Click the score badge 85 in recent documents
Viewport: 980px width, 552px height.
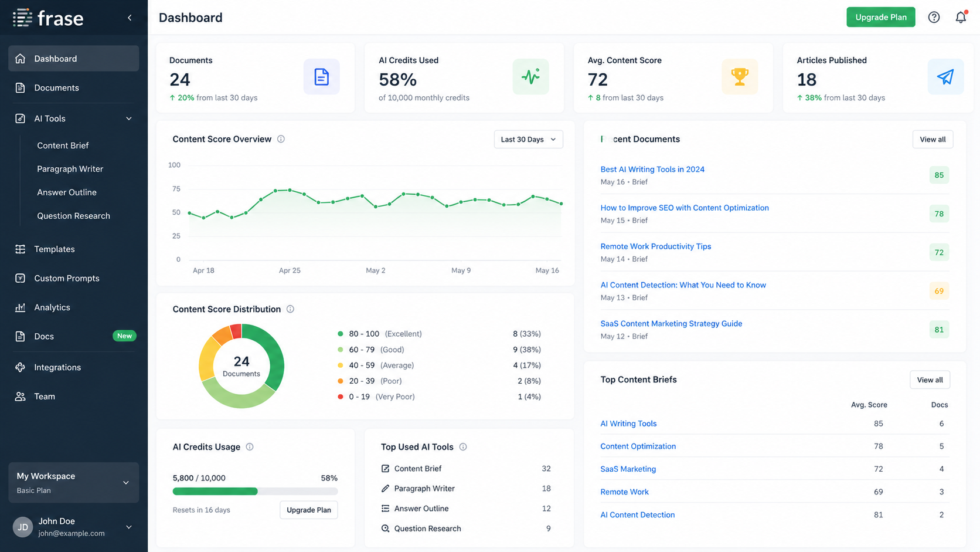click(x=939, y=175)
